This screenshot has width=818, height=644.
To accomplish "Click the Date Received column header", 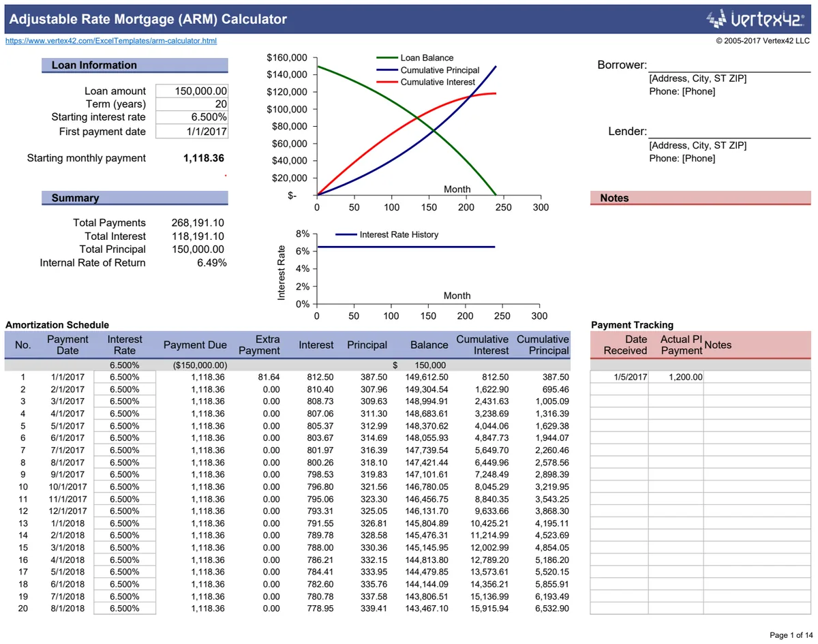I will [625, 345].
